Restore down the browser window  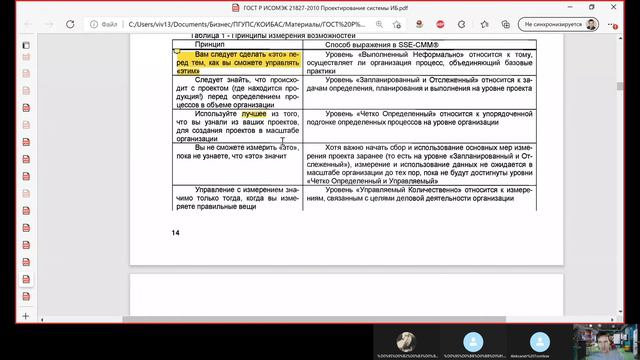pos(592,7)
